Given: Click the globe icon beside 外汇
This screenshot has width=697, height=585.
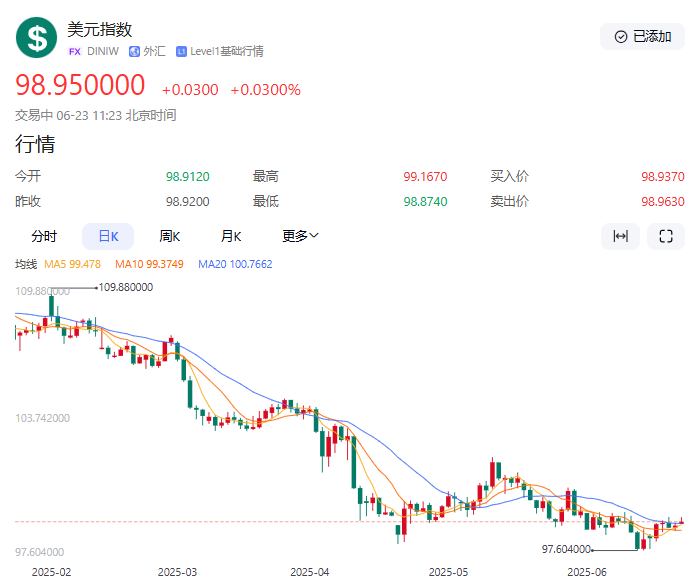Looking at the screenshot, I should (134, 52).
